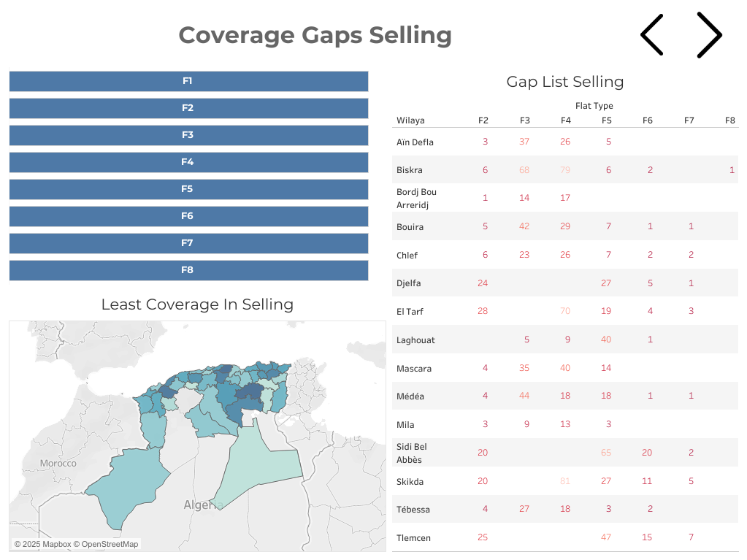
Task: Select the El Tarf row label
Action: pos(410,312)
